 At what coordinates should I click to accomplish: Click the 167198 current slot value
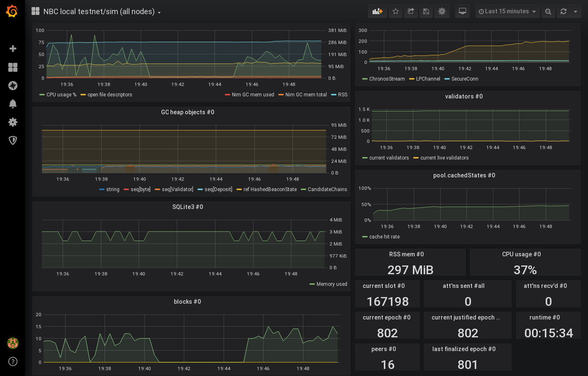tap(388, 302)
